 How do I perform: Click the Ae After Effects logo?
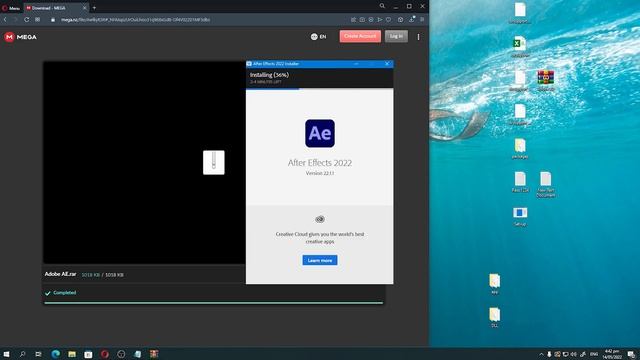[x=320, y=133]
